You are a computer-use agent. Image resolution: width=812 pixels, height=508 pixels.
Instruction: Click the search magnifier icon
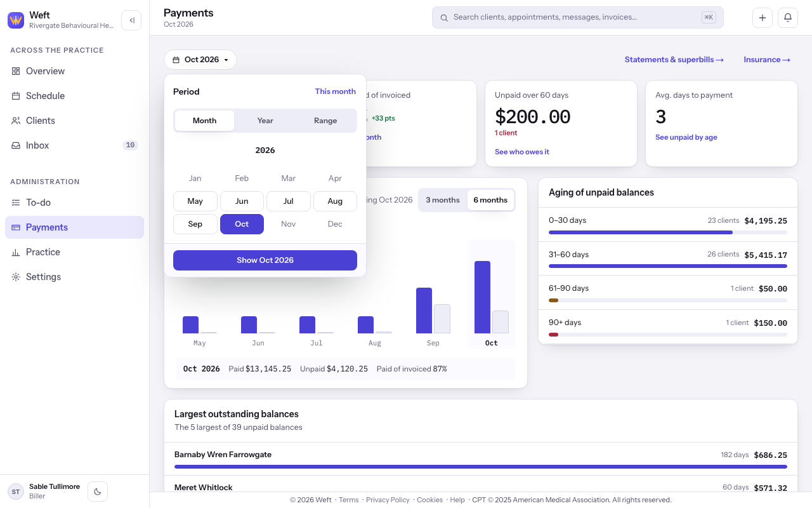tap(444, 18)
